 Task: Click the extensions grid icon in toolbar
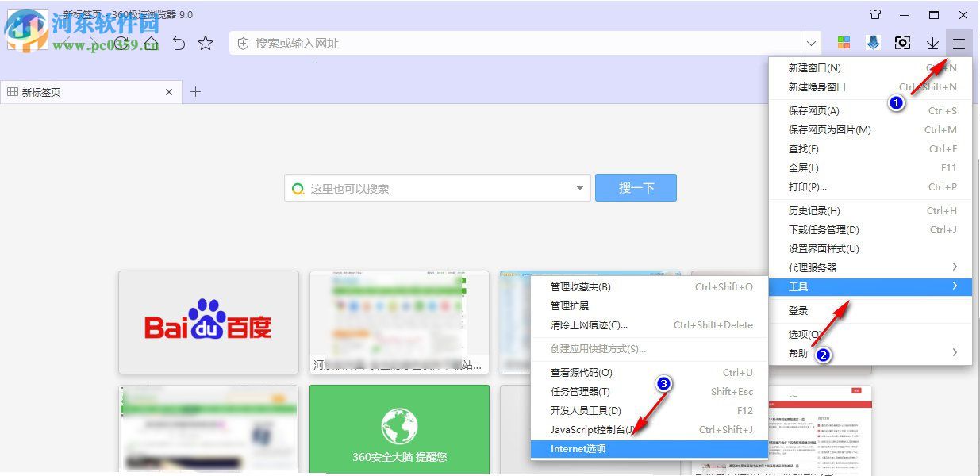(844, 43)
